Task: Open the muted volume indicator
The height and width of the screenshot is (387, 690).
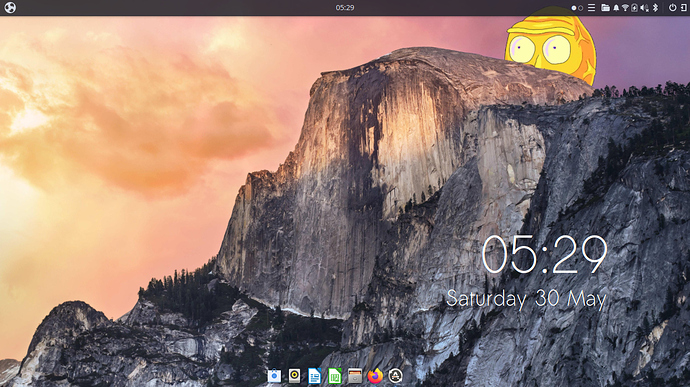Action: click(x=645, y=7)
